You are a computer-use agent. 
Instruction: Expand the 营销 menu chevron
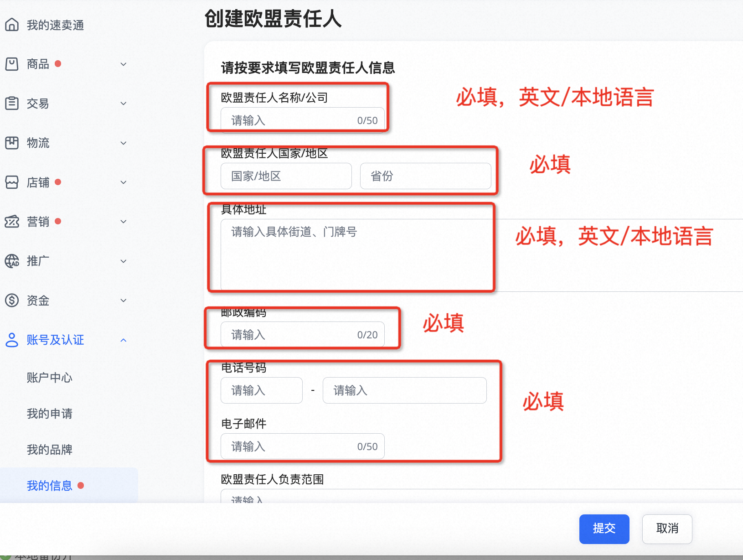coord(123,222)
